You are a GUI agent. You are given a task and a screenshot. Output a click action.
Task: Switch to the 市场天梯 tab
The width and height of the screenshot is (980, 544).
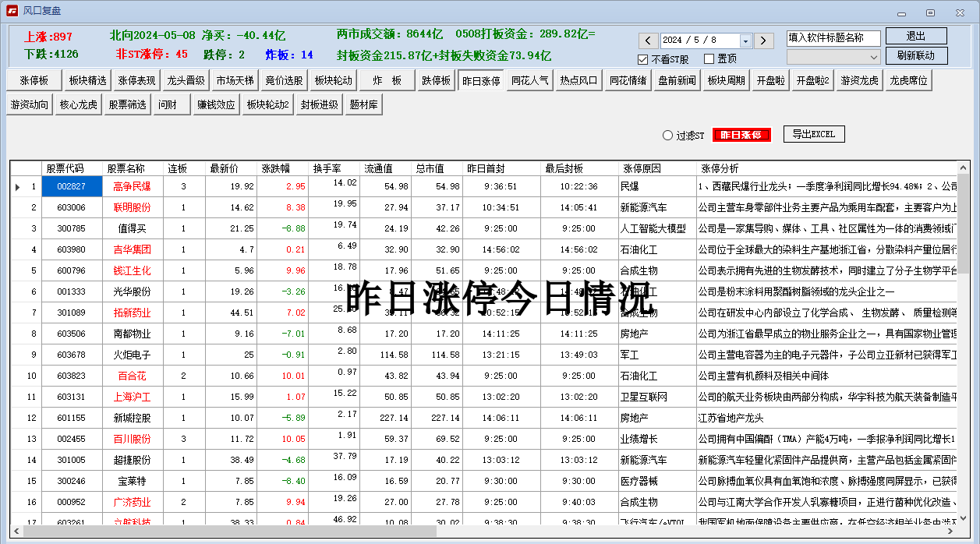point(235,80)
